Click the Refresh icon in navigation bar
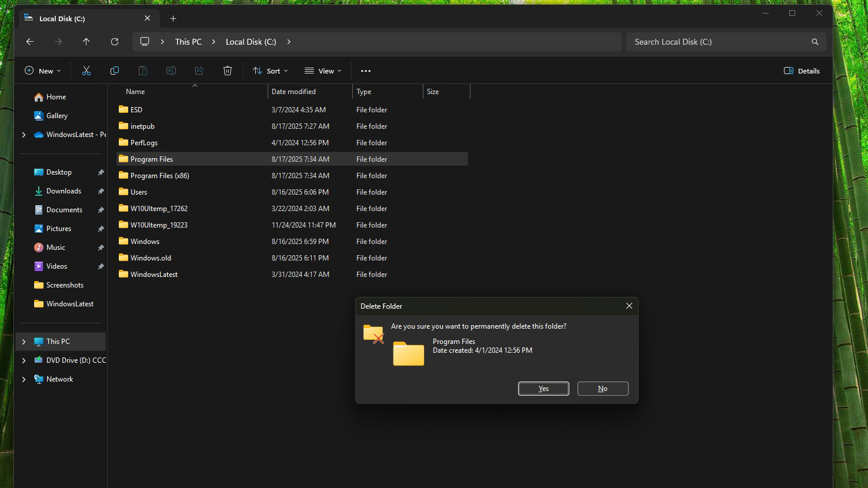 [115, 42]
